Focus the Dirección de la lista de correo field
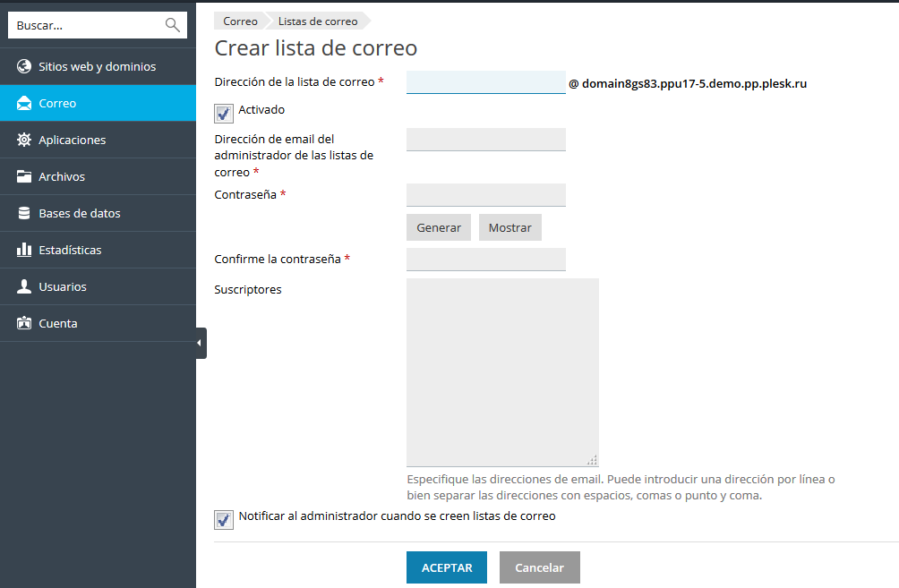Screen dimensions: 899x588 (x=485, y=83)
